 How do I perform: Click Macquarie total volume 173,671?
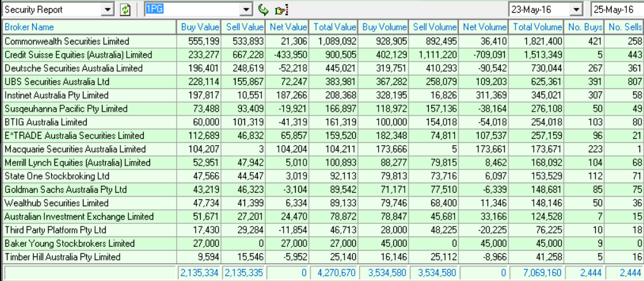click(546, 149)
